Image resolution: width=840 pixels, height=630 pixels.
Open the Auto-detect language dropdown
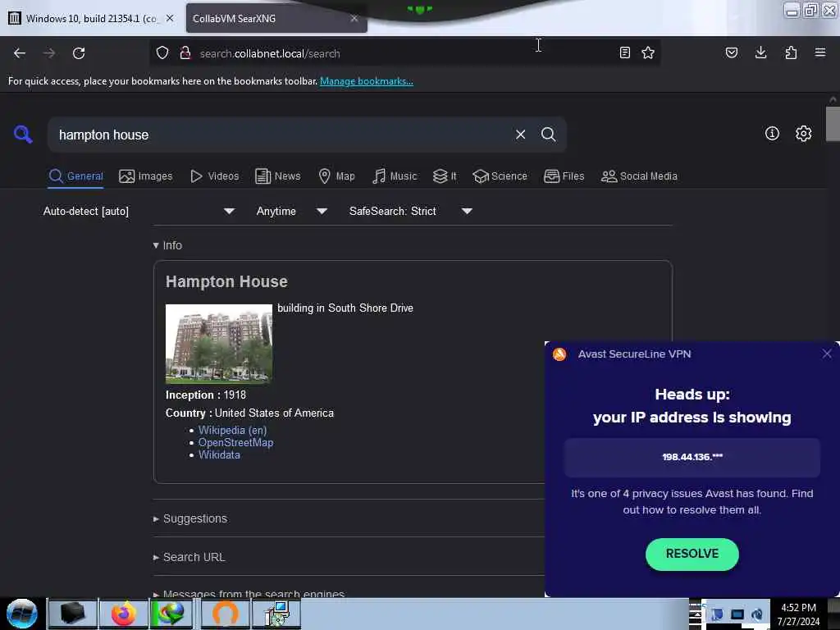(x=139, y=211)
